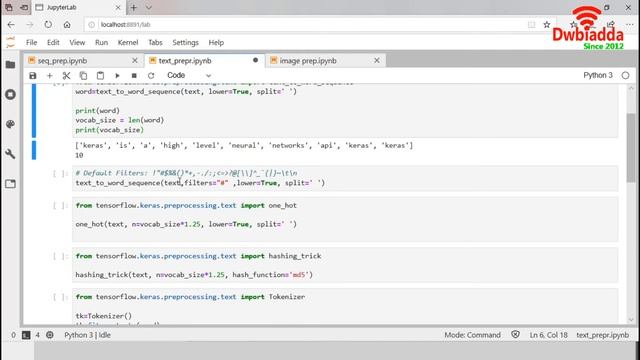Collapse the output via blue bar

34,150
